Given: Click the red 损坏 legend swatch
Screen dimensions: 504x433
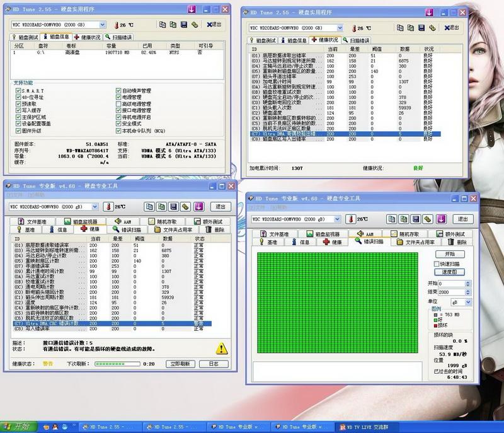Looking at the screenshot, I should coord(435,326).
